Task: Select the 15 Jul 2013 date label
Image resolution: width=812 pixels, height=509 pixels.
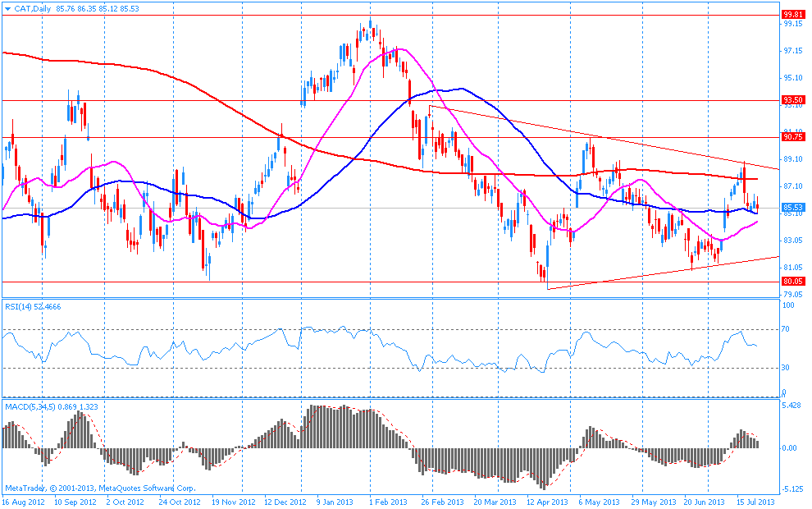Action: (755, 502)
